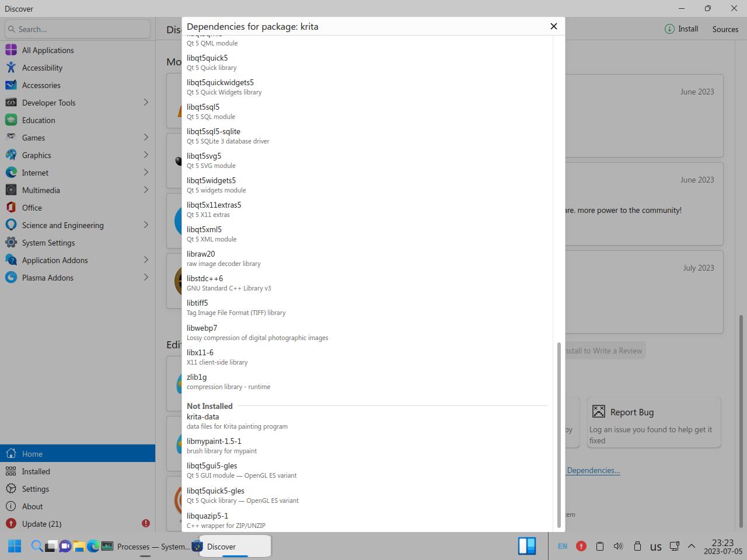The image size is (747, 560).
Task: Select the libtiff5 dependency entry
Action: pos(367,307)
